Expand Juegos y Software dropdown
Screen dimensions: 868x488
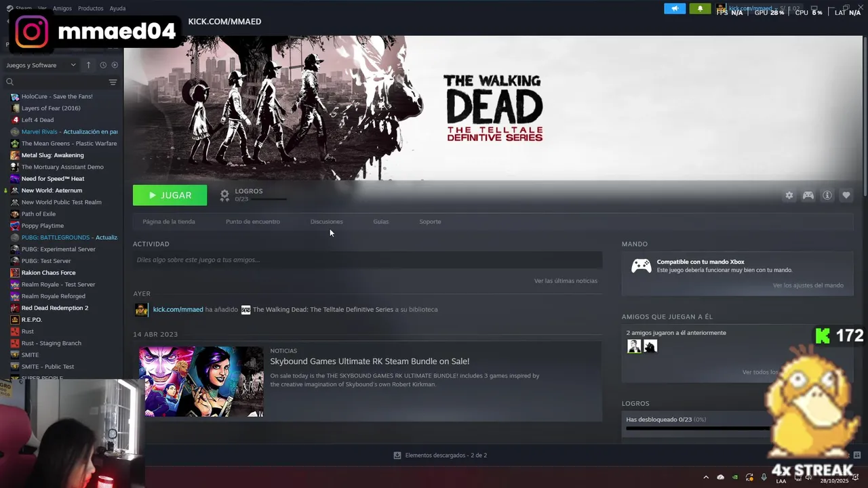click(41, 65)
